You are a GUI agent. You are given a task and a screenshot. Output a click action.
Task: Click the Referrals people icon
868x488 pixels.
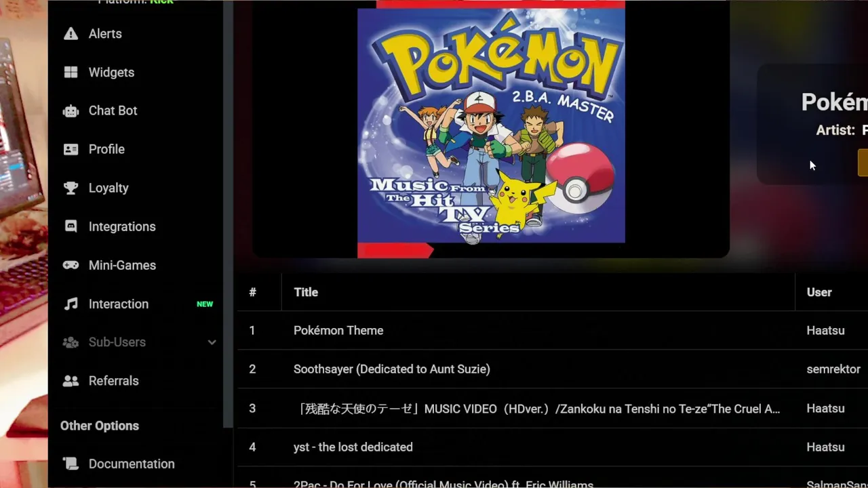(x=71, y=381)
